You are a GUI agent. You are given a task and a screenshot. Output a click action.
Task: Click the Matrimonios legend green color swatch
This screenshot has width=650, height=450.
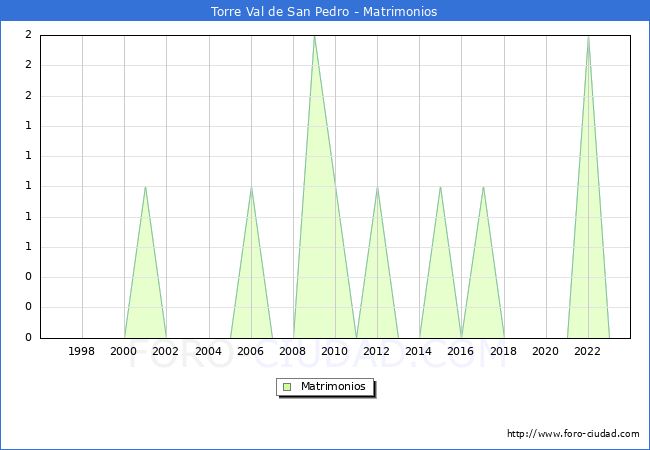point(286,387)
